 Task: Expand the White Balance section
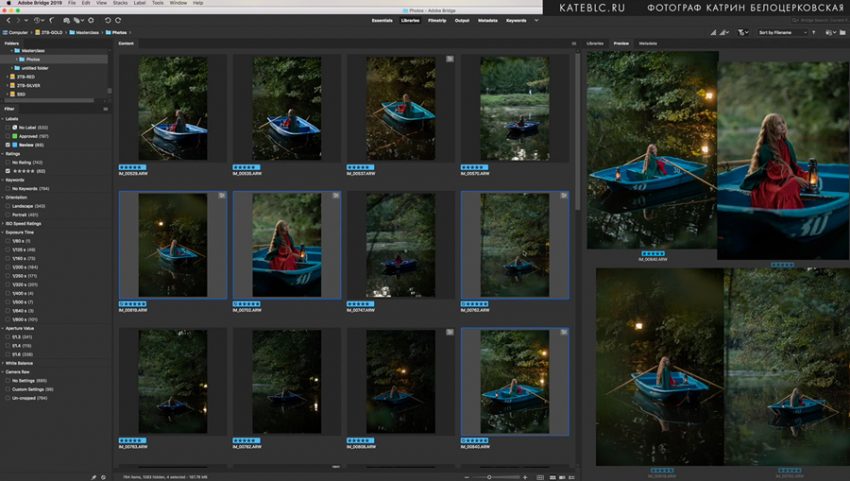(x=3, y=363)
